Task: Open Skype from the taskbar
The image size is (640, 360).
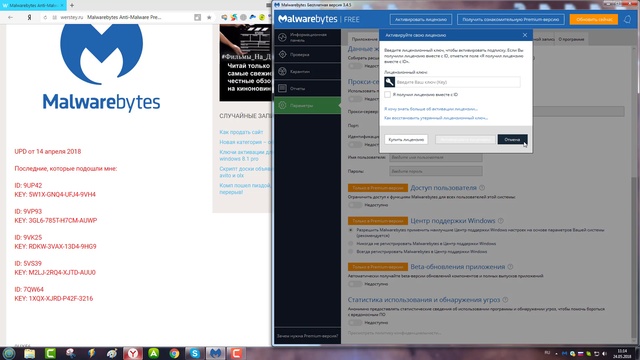Action: point(195,353)
